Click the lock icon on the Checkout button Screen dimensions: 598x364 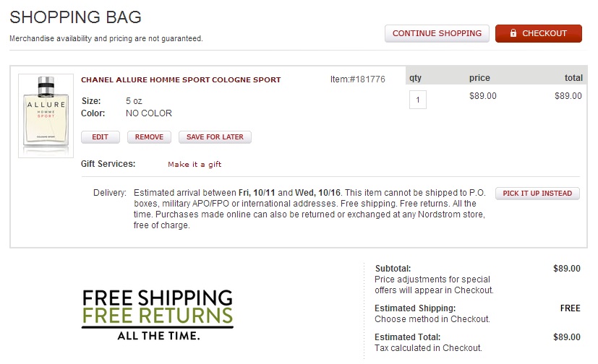[x=513, y=33]
